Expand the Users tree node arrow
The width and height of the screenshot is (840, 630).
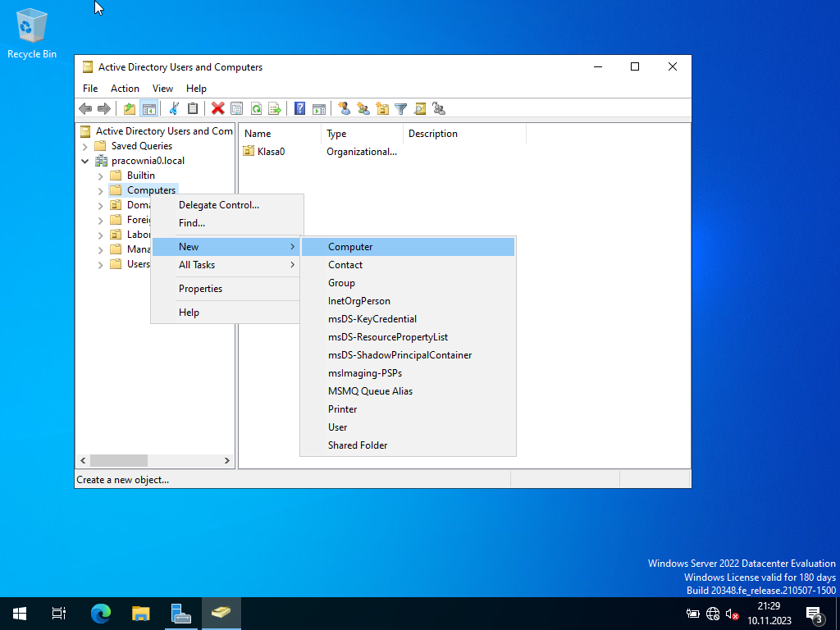coord(100,264)
